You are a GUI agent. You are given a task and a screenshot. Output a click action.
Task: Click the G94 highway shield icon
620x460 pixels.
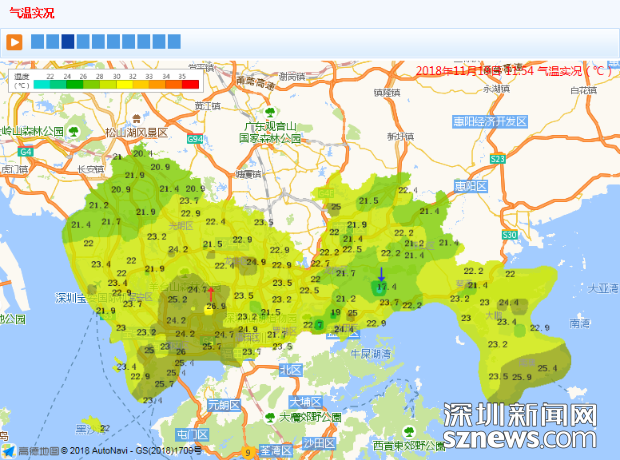coord(194,138)
